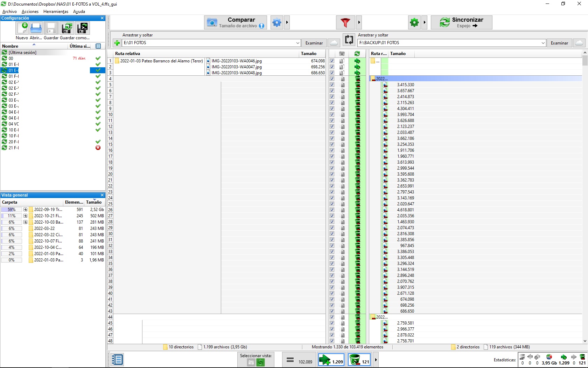Click trash delete-right icon in Estadísticas

pos(582,357)
